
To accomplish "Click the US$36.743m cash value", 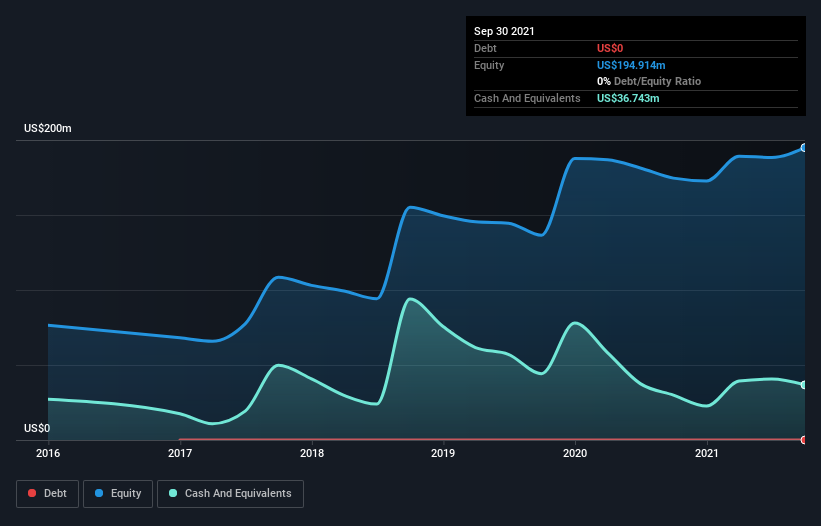I will 628,98.
